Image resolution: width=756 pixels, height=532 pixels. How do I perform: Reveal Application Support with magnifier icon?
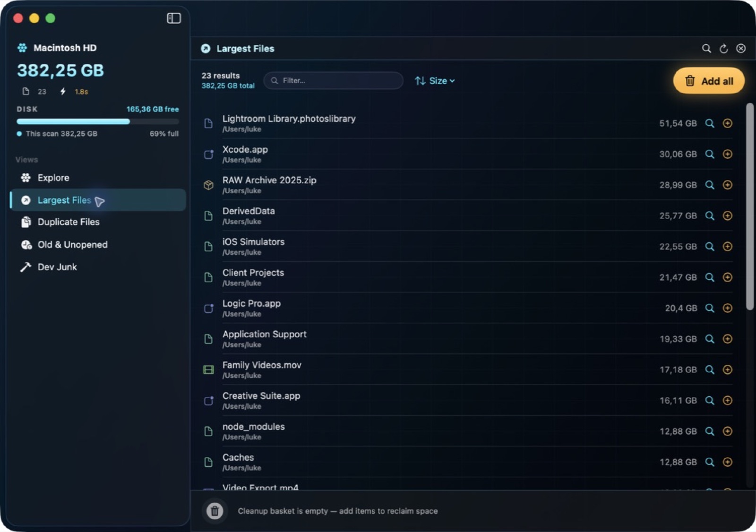[710, 339]
